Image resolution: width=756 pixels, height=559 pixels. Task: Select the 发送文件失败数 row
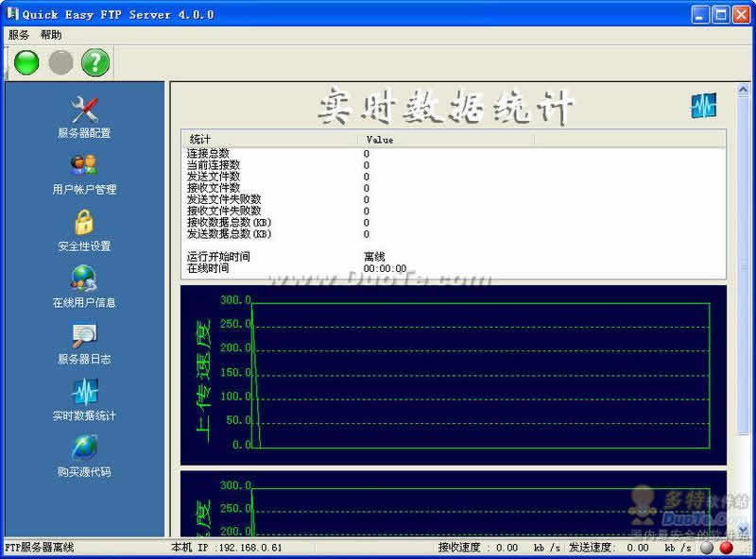(454, 199)
